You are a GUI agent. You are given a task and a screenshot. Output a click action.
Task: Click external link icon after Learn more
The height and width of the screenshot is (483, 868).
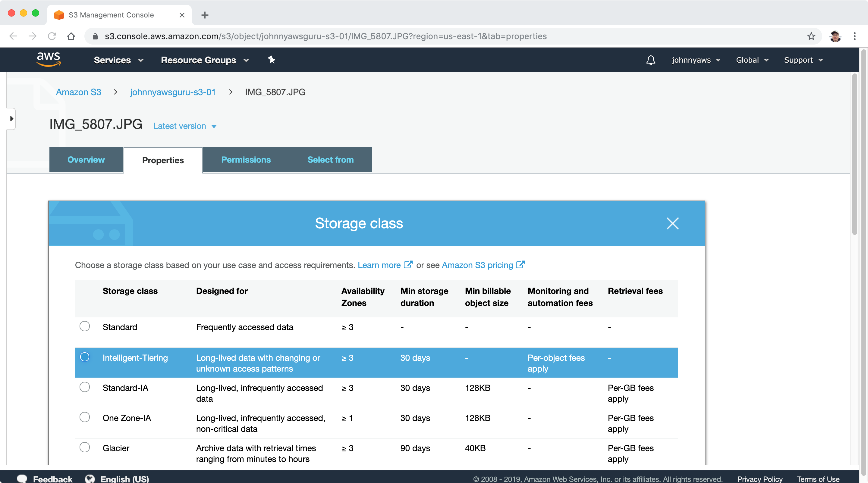coord(408,265)
